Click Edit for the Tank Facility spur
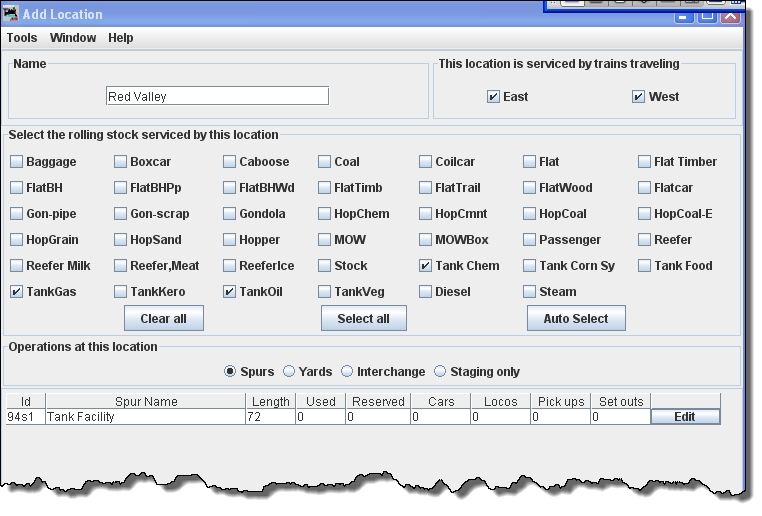 point(685,417)
